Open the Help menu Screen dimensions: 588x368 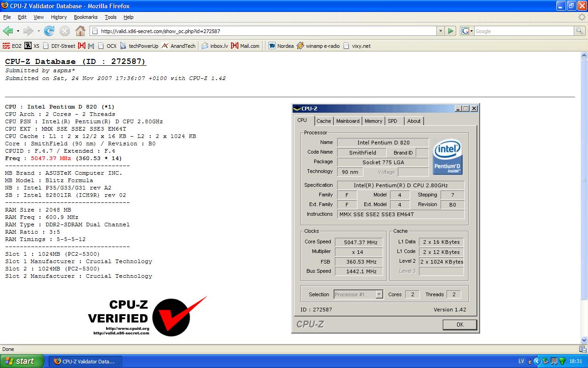click(x=129, y=17)
